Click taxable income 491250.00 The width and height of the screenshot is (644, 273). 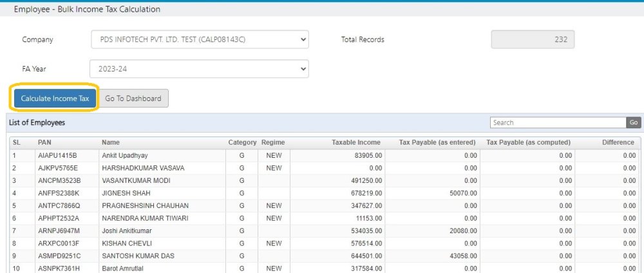pos(366,181)
